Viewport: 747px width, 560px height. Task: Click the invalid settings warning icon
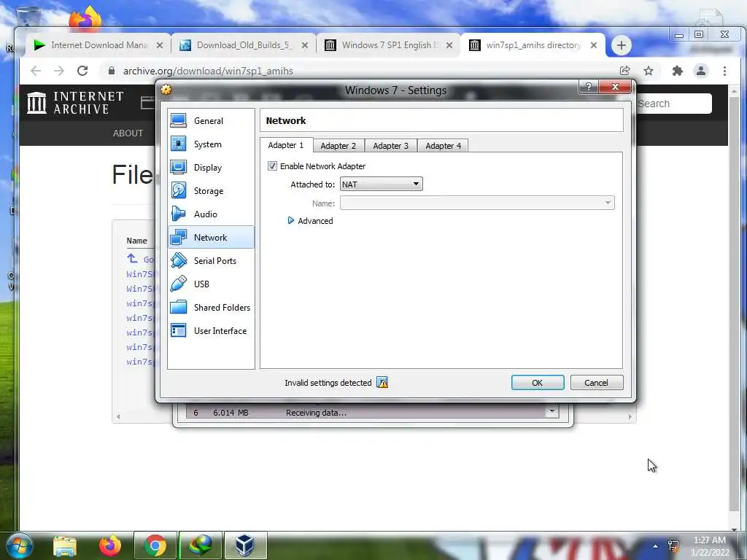(382, 382)
